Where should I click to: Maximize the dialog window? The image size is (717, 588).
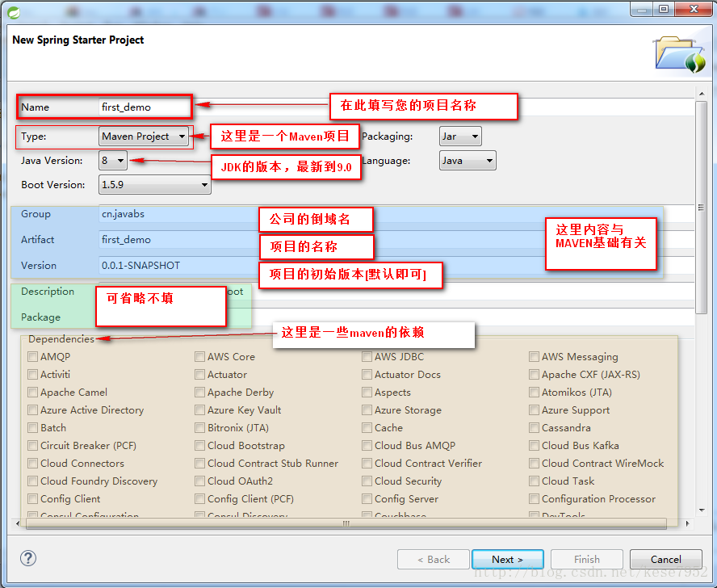[x=664, y=9]
